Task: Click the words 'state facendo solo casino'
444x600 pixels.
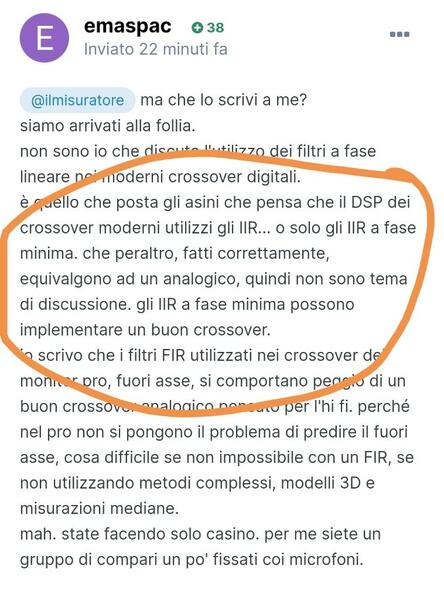Action: coord(160,534)
